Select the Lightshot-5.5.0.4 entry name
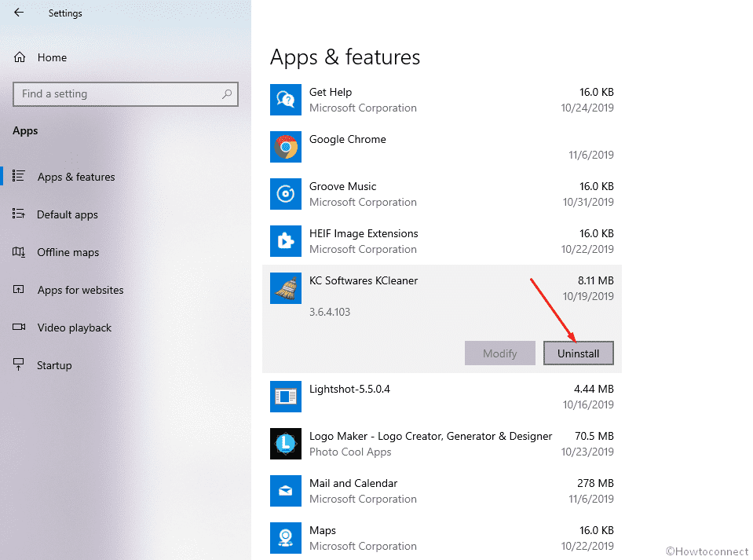Image resolution: width=753 pixels, height=560 pixels. tap(349, 389)
